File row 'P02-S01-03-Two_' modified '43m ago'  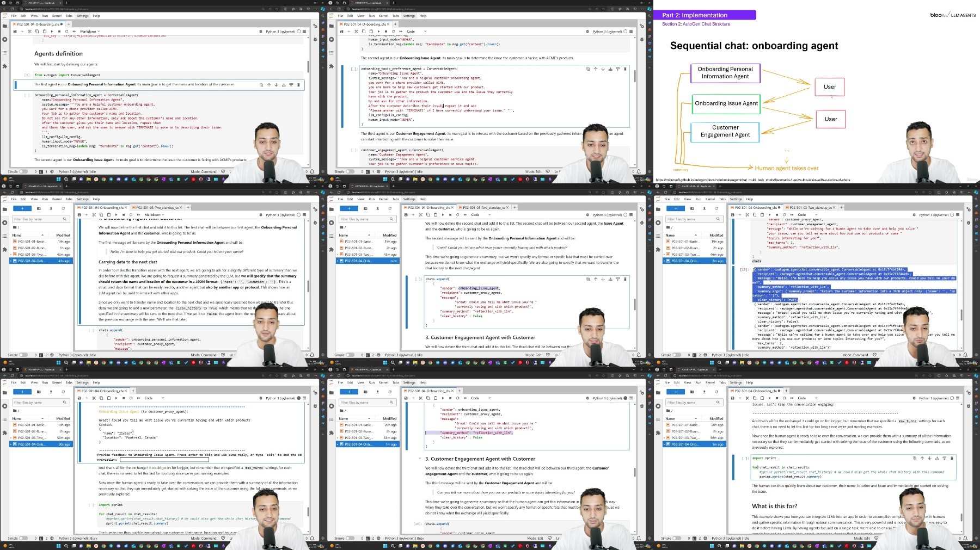click(x=368, y=255)
